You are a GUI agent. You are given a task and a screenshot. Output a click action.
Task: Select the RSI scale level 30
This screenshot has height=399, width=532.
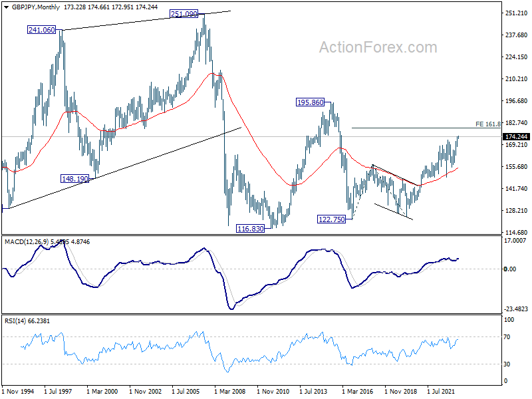click(507, 364)
